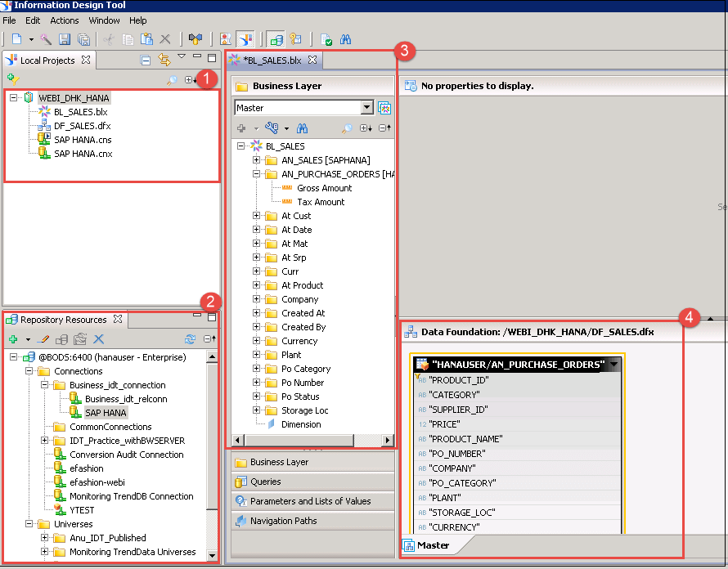Select DF_SALES.dfx in Local Projects
This screenshot has width=728, height=569.
(x=82, y=126)
